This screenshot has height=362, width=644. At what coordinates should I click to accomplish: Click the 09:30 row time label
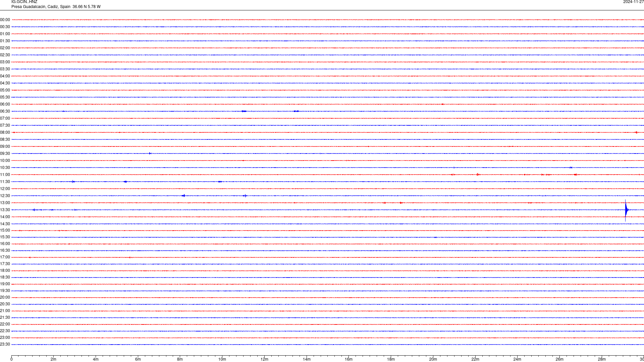click(x=5, y=154)
